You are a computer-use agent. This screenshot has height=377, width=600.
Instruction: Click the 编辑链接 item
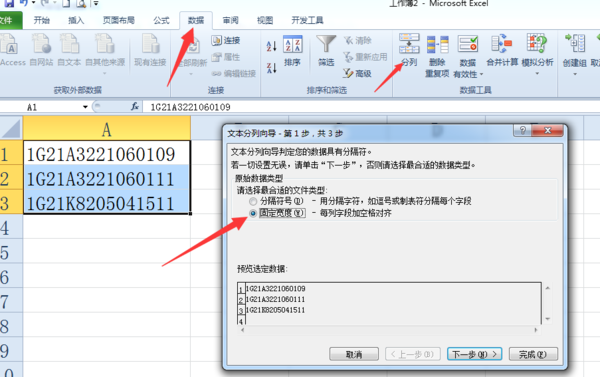(x=234, y=73)
